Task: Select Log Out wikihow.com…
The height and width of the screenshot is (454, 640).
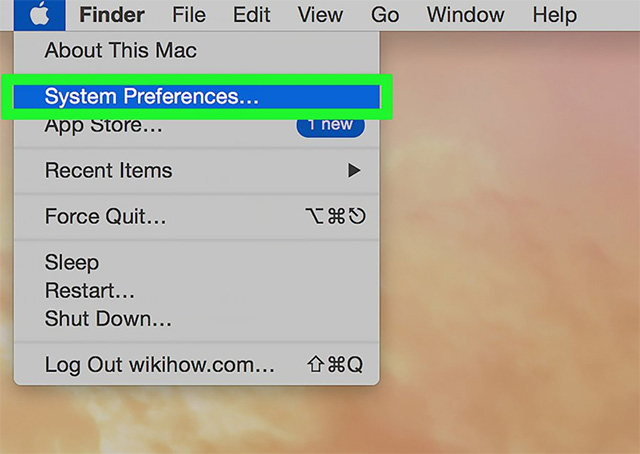Action: [197, 364]
